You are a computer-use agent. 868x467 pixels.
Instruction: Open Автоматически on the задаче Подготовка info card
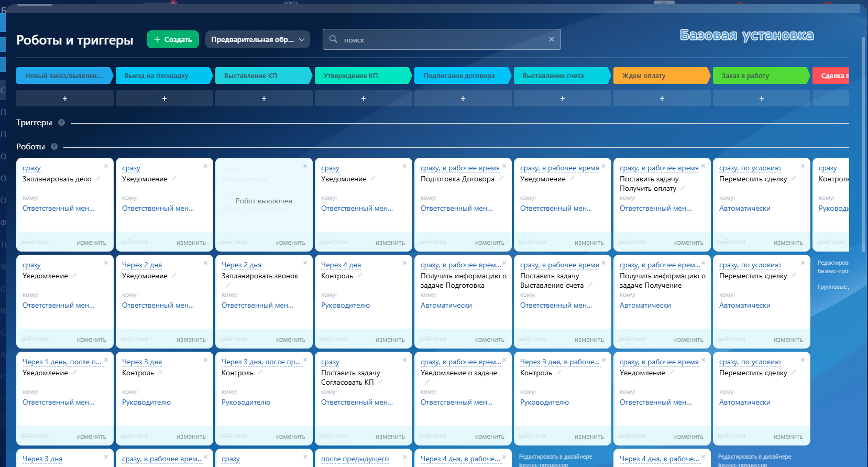[446, 306]
